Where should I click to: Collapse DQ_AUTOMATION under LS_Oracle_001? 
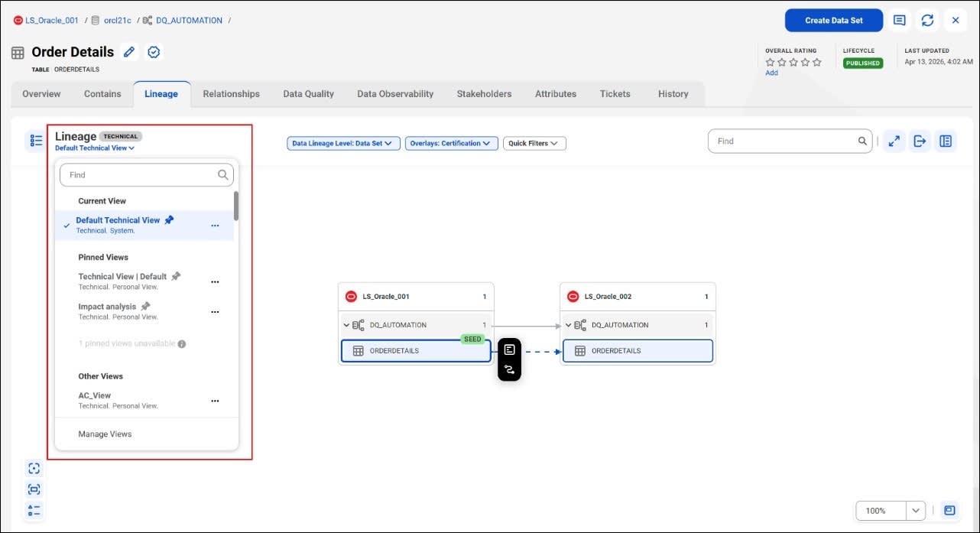click(x=346, y=325)
